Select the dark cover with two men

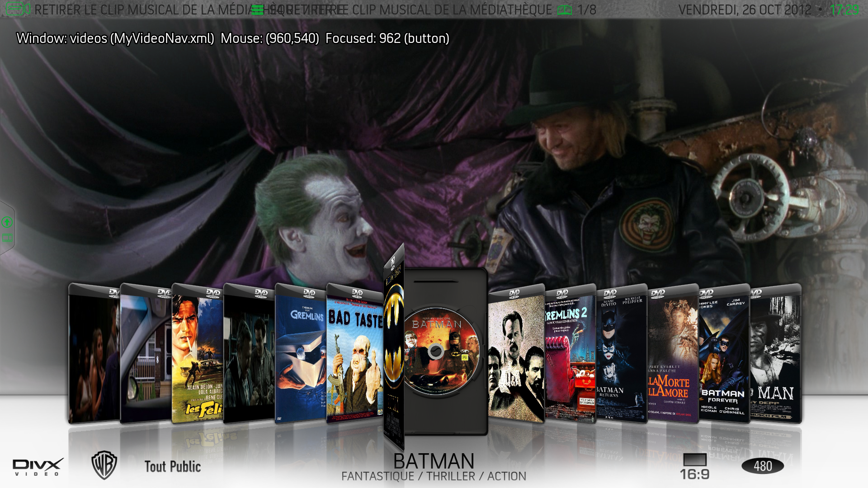249,353
